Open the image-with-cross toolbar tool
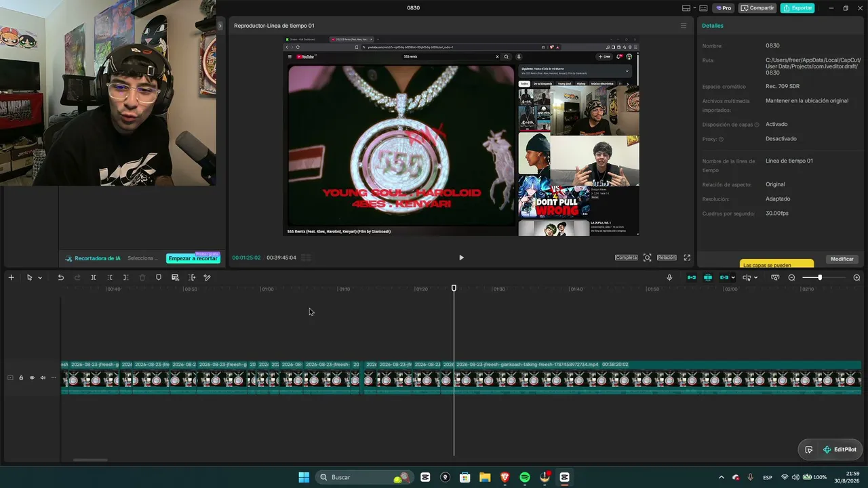The image size is (868, 488). tap(175, 277)
